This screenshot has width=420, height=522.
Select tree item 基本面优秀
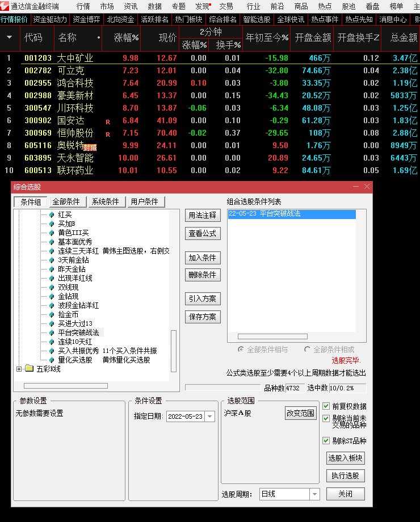click(x=75, y=242)
